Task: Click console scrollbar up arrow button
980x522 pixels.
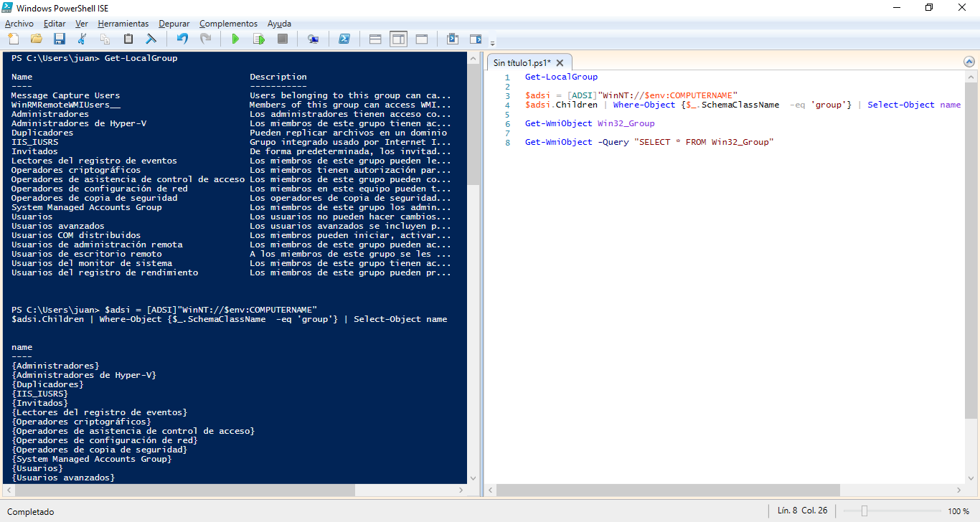Action: (x=473, y=58)
